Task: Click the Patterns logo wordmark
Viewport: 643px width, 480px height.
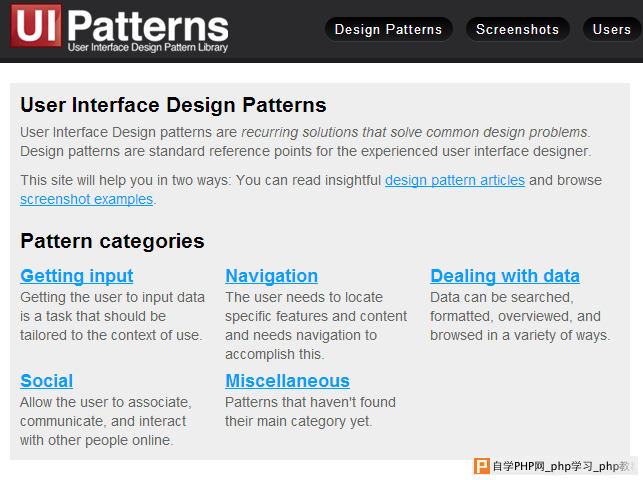Action: pyautogui.click(x=148, y=25)
